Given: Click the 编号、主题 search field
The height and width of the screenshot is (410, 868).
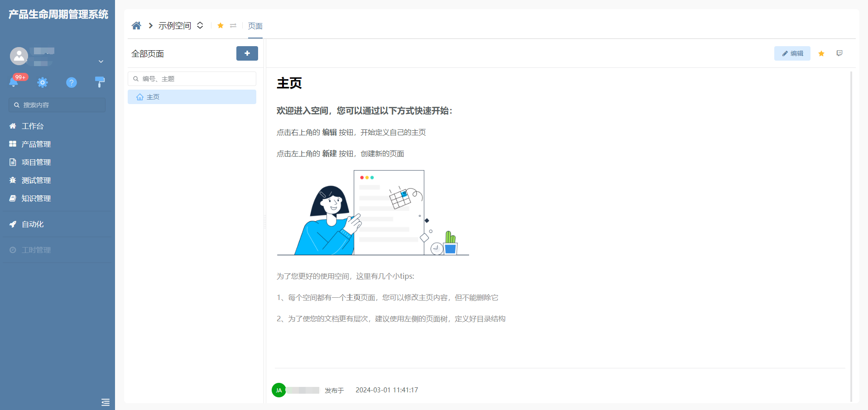Looking at the screenshot, I should (192, 78).
